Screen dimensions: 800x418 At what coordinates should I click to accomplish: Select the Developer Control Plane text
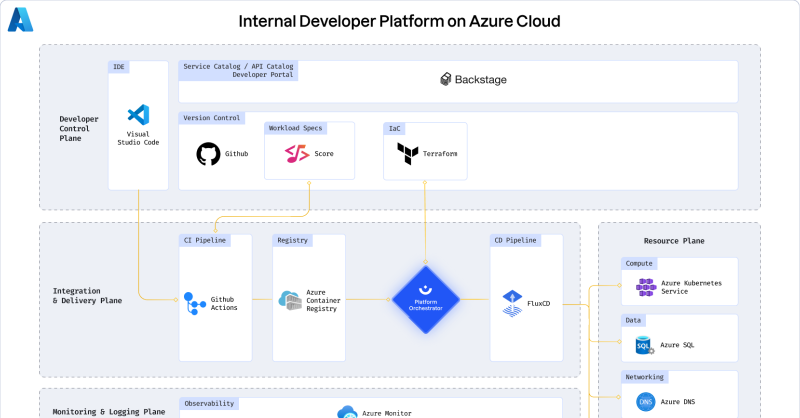79,129
